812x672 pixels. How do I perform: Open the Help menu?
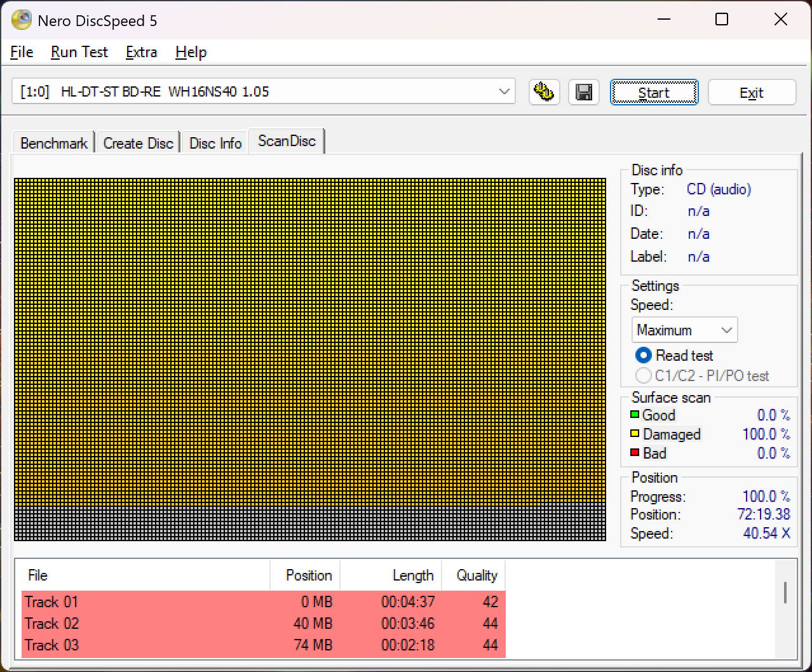point(191,52)
